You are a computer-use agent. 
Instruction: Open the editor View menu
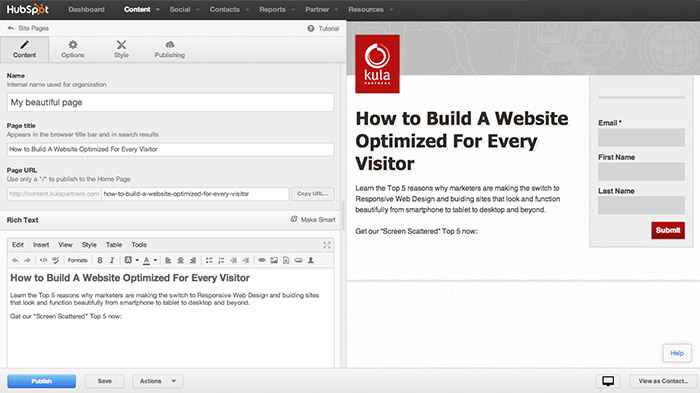[x=65, y=245]
